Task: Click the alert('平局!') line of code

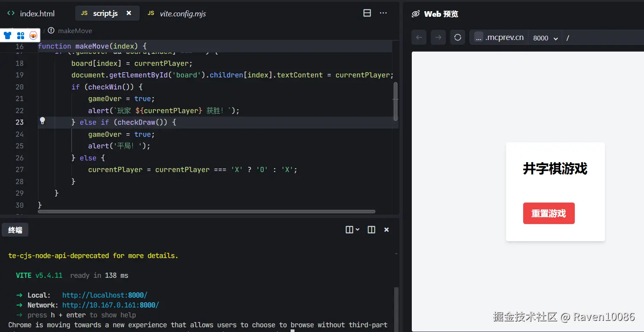Action: tap(120, 146)
